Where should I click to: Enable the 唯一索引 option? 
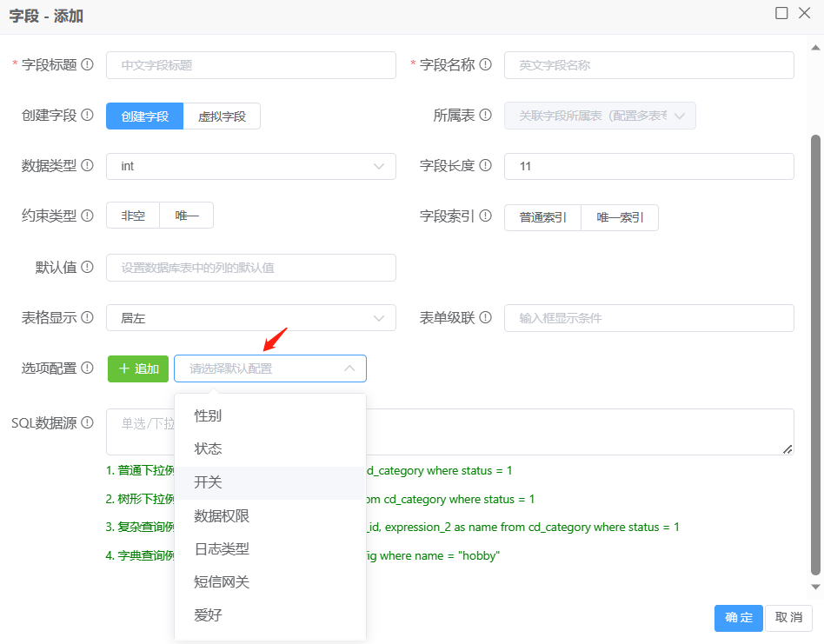(x=620, y=218)
